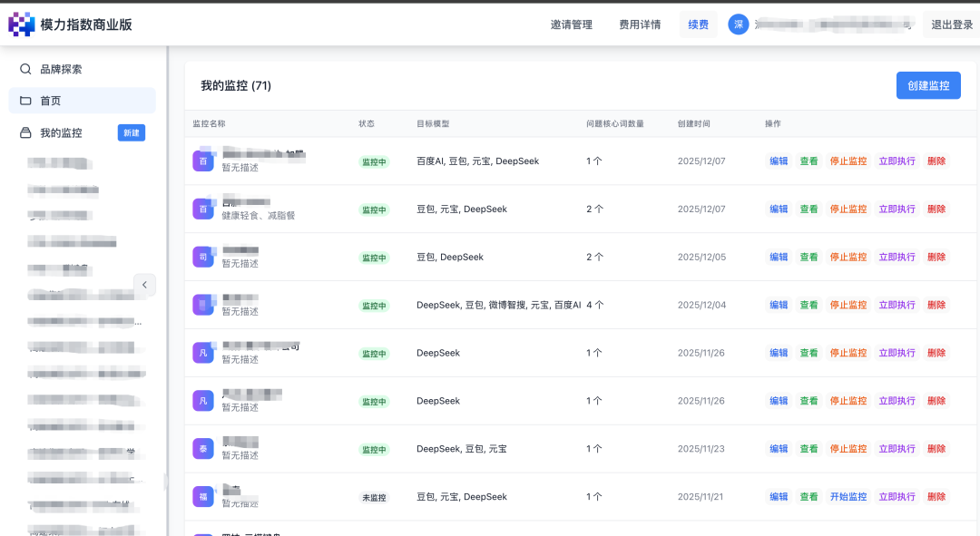The width and height of the screenshot is (980, 536).
Task: Click the 未监控 status badge
Action: click(x=374, y=497)
